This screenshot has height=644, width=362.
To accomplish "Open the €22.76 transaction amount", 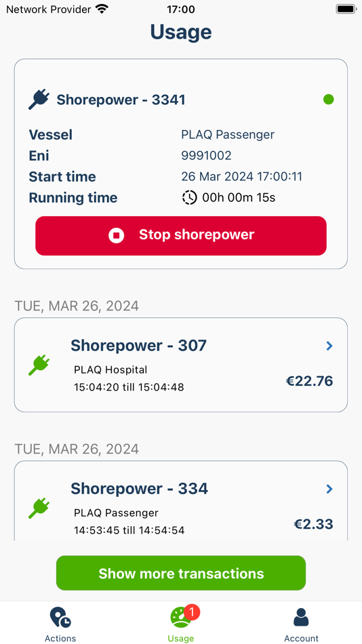I will tap(309, 381).
